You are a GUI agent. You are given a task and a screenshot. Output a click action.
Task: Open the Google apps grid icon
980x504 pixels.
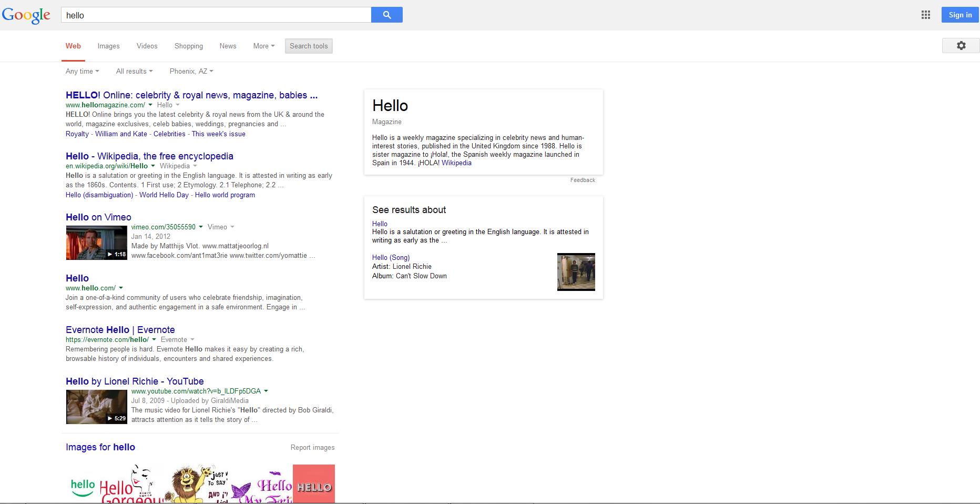(926, 15)
